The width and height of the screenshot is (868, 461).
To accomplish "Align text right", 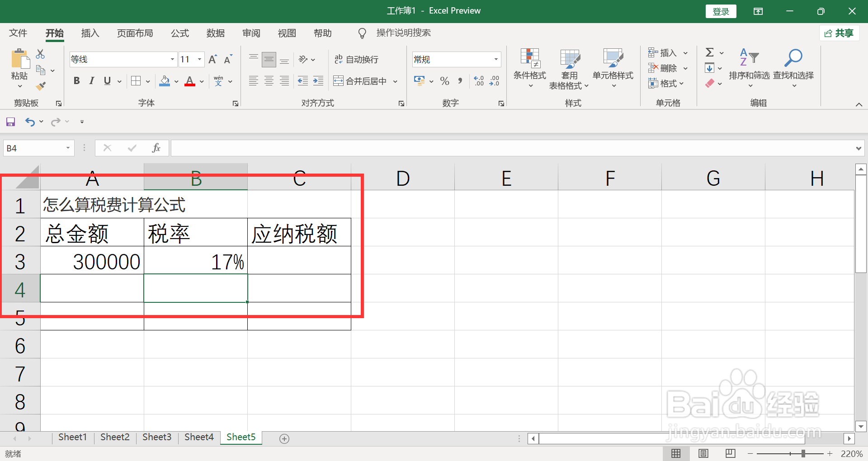I will 284,81.
